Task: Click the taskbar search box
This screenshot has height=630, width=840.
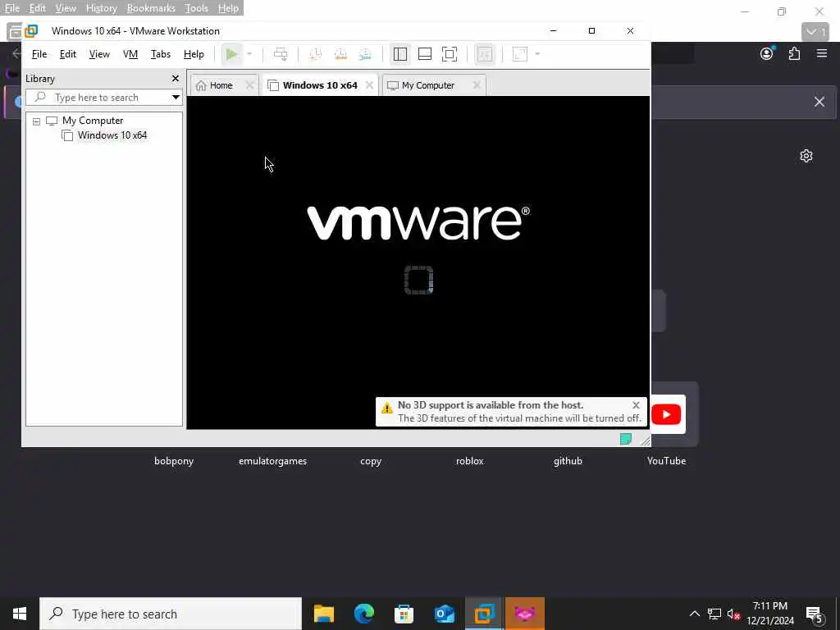Action: click(x=171, y=614)
